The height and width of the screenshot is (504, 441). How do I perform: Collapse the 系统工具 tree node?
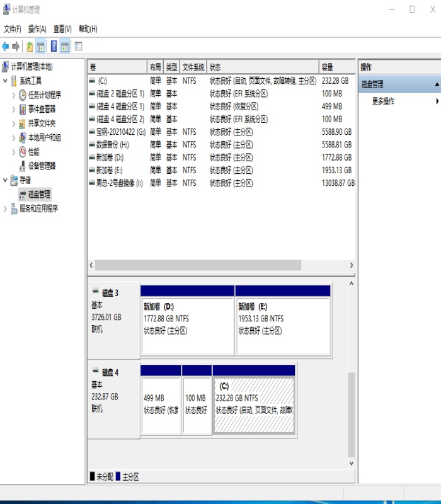click(x=6, y=81)
